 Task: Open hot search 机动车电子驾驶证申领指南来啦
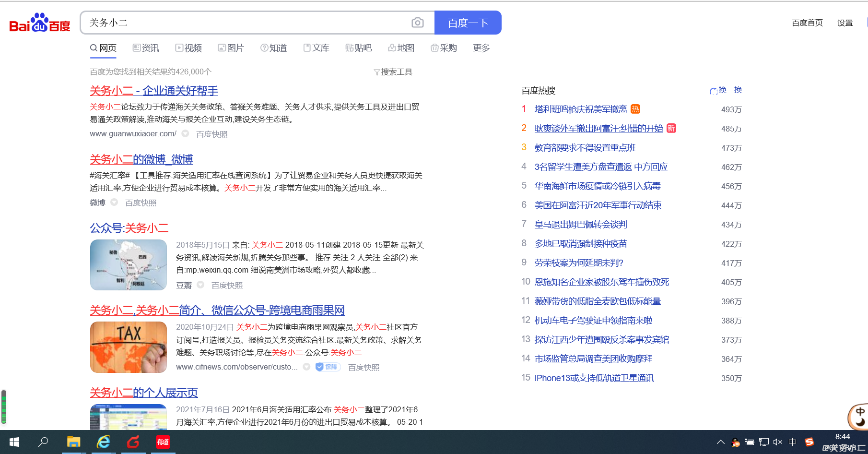coord(594,321)
